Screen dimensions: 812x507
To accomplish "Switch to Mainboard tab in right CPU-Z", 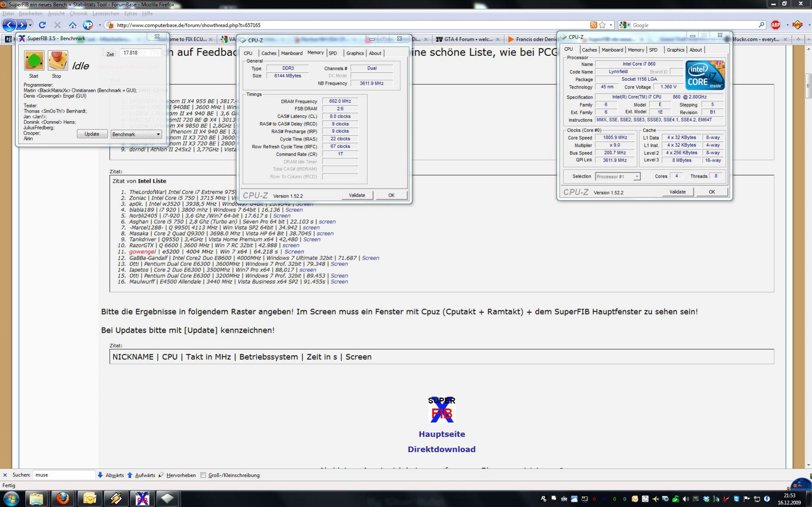I will pos(612,50).
